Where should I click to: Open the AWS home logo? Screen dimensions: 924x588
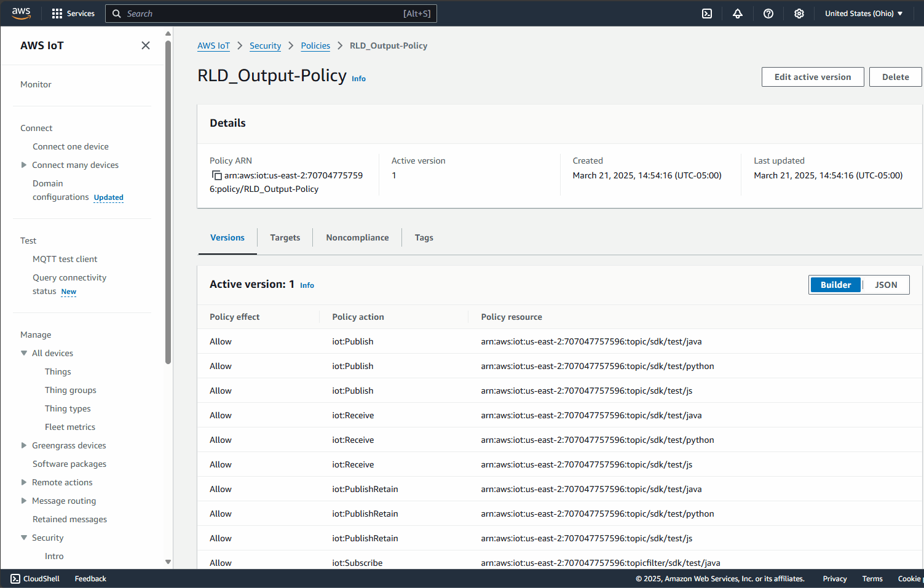tap(21, 13)
